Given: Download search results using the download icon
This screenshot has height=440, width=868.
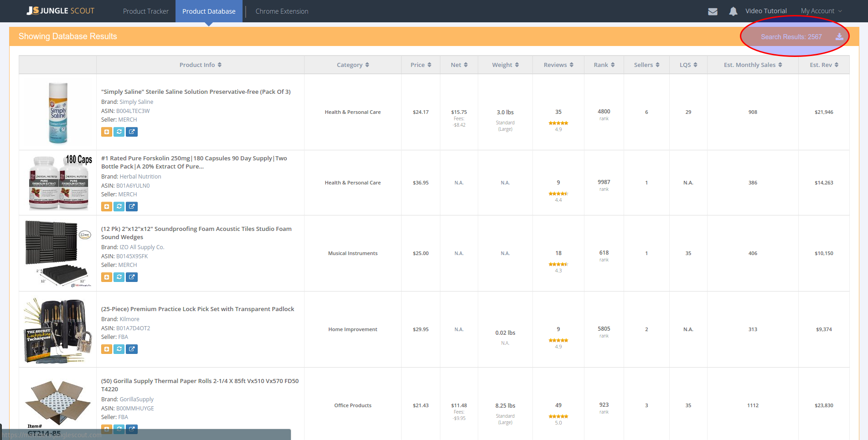Looking at the screenshot, I should (x=839, y=36).
